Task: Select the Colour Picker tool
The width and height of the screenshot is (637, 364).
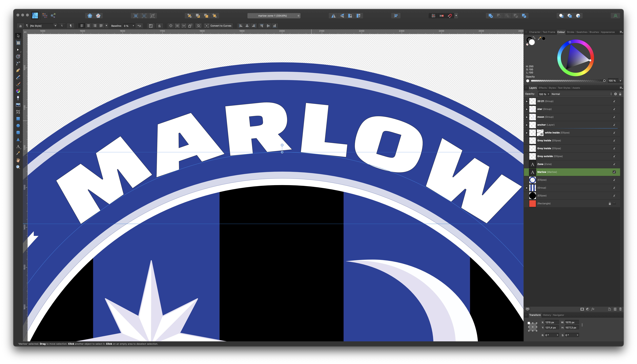Action: pos(18,153)
